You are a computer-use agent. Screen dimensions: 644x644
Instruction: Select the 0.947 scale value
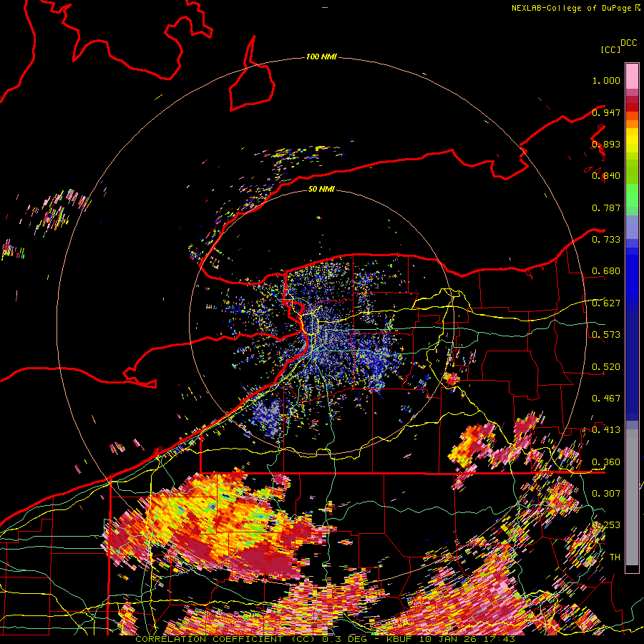click(x=606, y=112)
